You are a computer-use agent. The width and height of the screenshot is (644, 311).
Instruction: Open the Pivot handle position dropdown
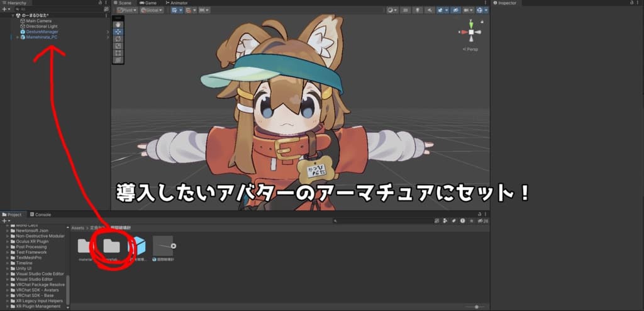coord(127,10)
